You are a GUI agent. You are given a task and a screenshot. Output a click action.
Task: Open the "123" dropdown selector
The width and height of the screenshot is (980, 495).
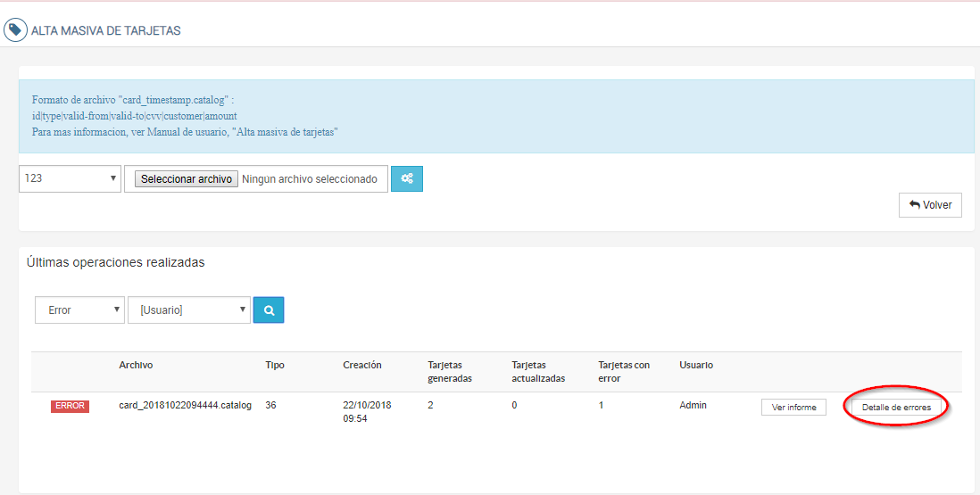tap(70, 178)
